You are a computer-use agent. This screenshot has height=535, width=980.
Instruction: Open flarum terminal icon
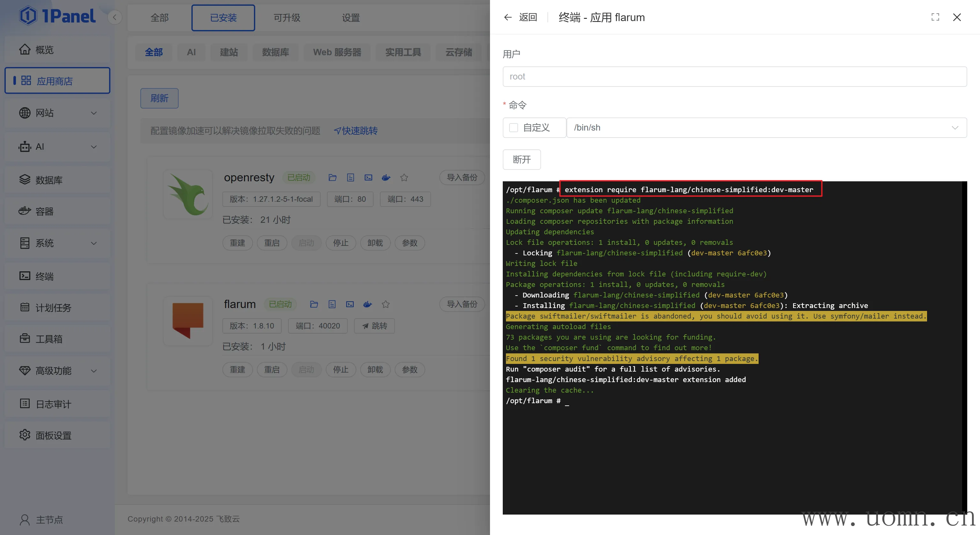(x=350, y=304)
